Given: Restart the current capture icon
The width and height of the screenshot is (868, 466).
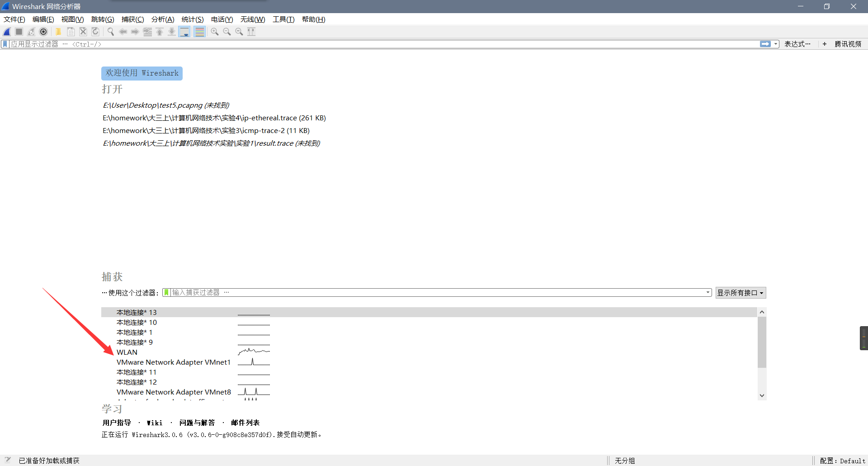Looking at the screenshot, I should [x=31, y=32].
